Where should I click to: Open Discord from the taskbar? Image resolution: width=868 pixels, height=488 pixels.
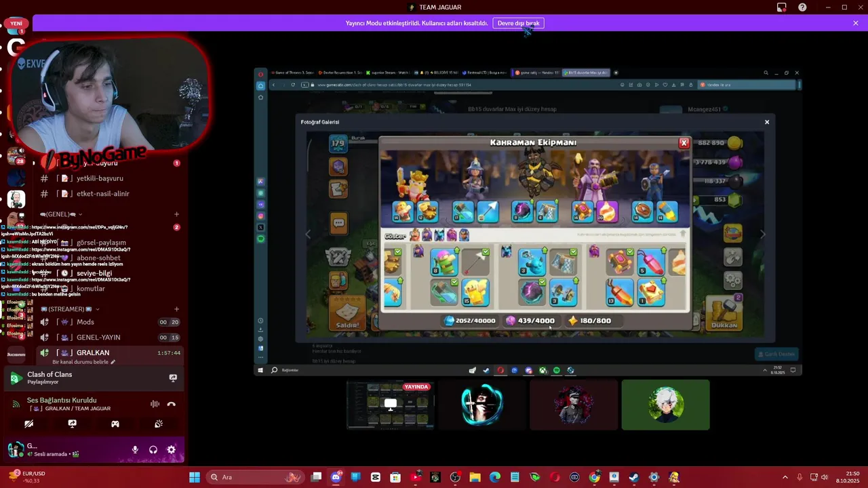pos(336,477)
